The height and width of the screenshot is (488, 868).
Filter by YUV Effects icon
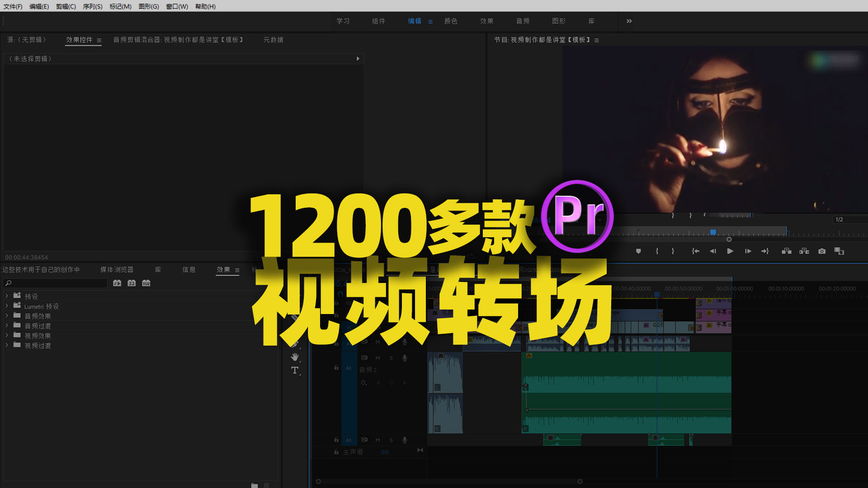coord(146,283)
